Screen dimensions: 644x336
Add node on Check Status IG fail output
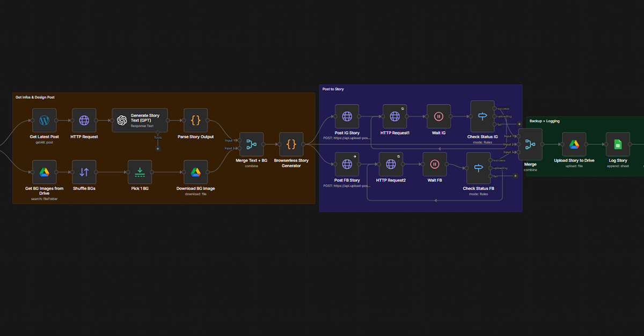[519, 124]
